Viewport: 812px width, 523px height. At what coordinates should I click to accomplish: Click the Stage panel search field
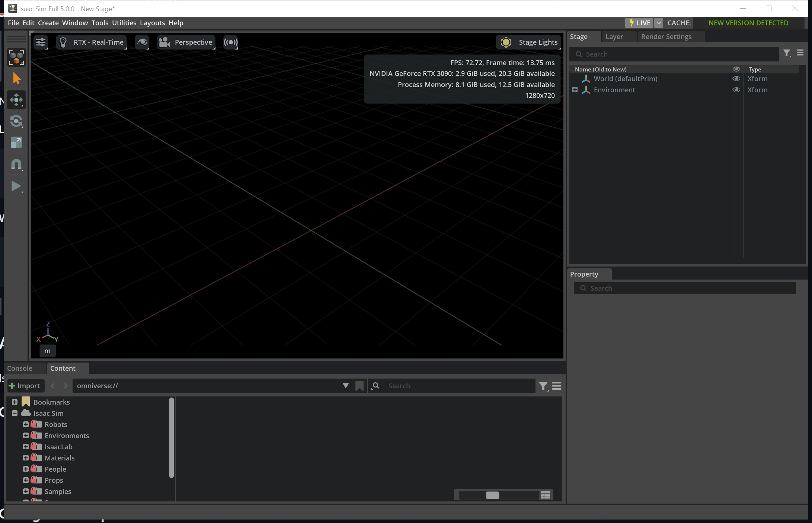tap(674, 54)
